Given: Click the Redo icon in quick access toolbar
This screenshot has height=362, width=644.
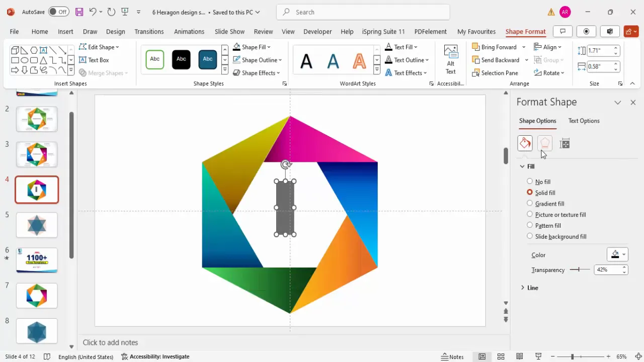Looking at the screenshot, I should pyautogui.click(x=111, y=12).
